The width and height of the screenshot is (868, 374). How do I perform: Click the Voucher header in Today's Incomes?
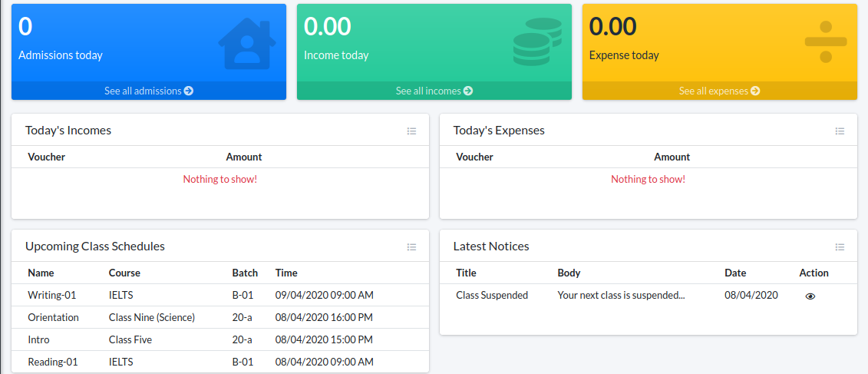pos(47,157)
